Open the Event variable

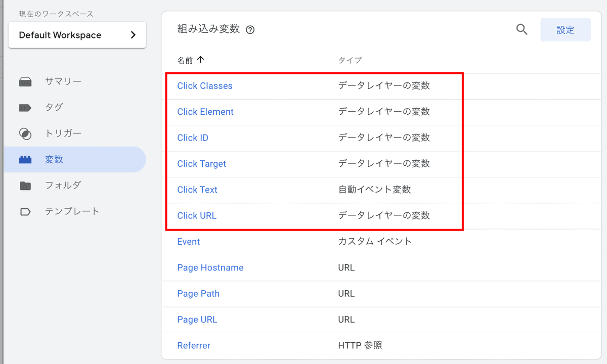[189, 242]
